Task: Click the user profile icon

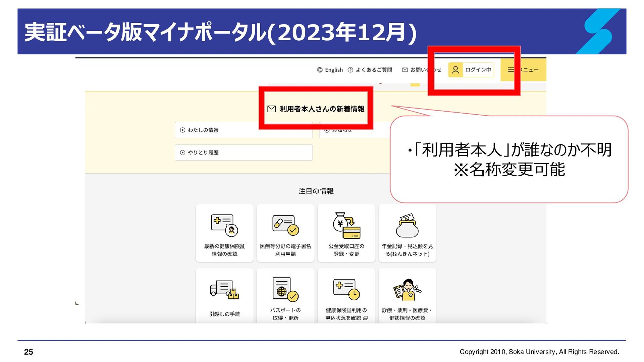Action: [x=455, y=70]
